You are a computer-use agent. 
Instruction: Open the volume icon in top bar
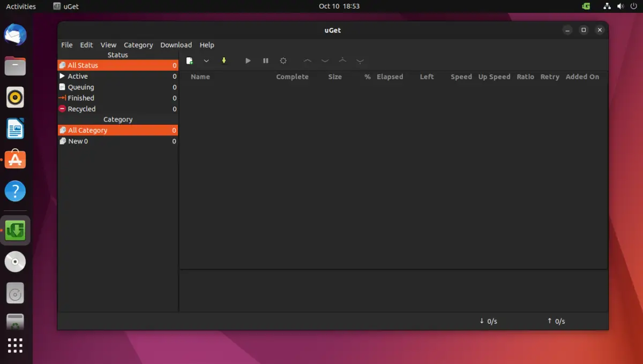coord(620,6)
